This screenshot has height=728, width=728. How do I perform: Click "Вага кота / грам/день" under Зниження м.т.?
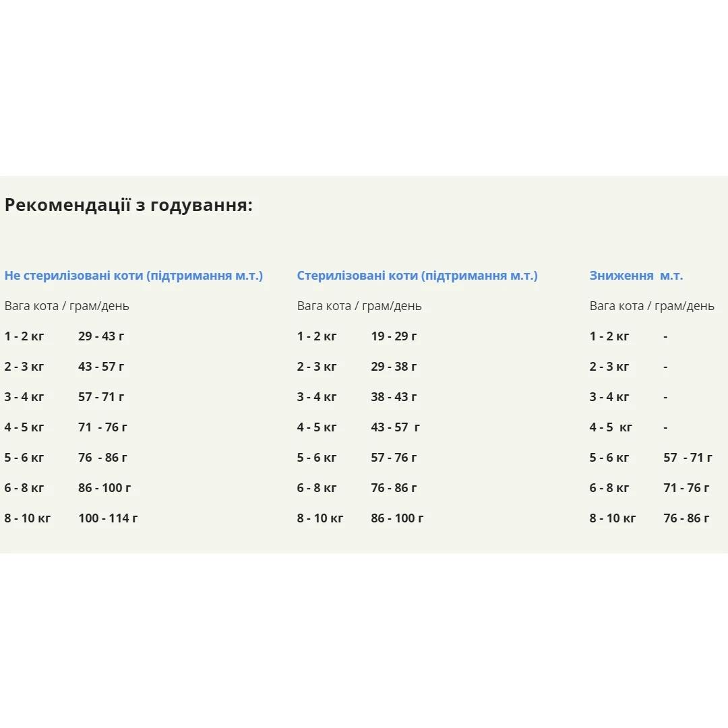652,306
